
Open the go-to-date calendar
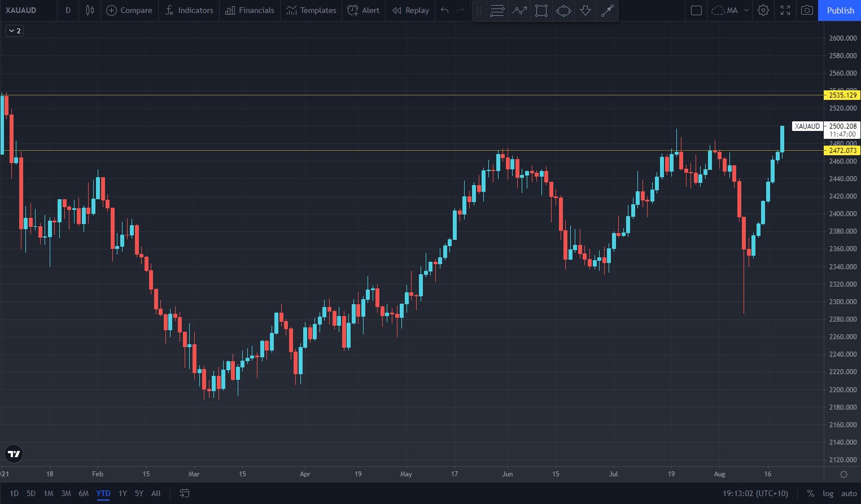tap(184, 493)
